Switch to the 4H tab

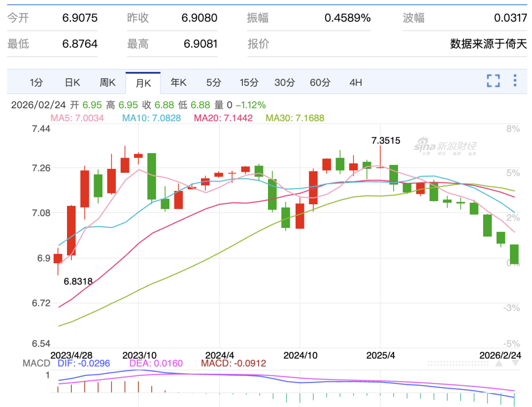click(x=356, y=82)
